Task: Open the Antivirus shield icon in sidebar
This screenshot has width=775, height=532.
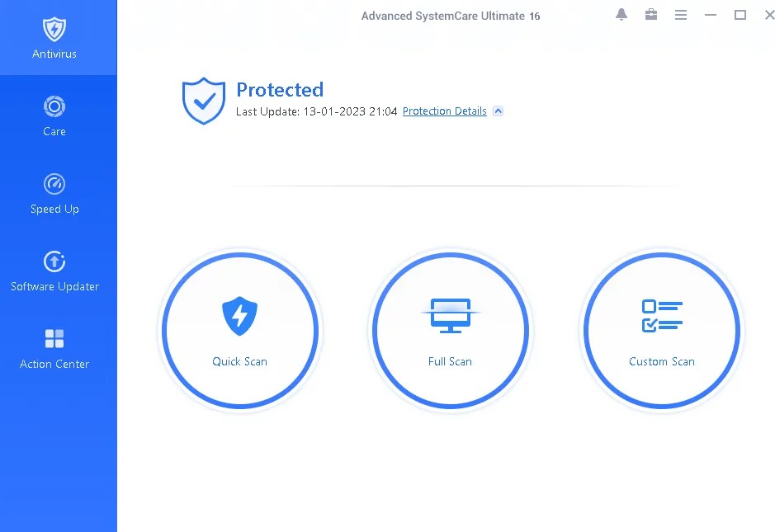Action: 54,29
